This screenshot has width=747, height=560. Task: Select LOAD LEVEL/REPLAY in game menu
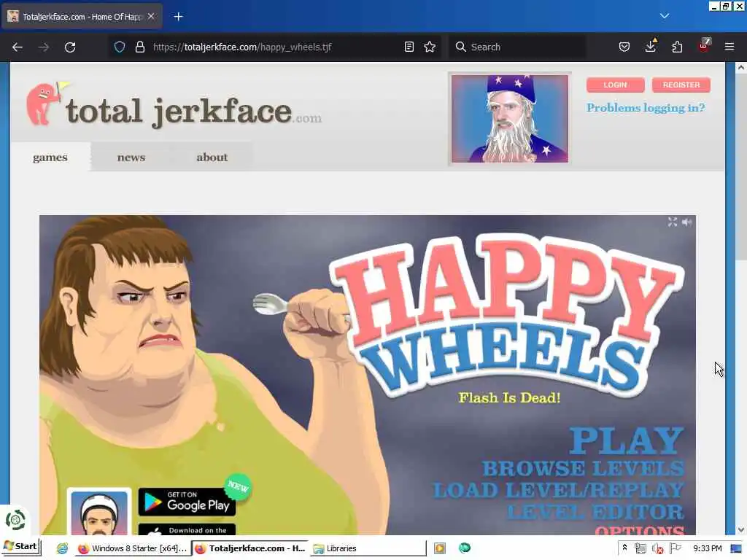pyautogui.click(x=558, y=490)
